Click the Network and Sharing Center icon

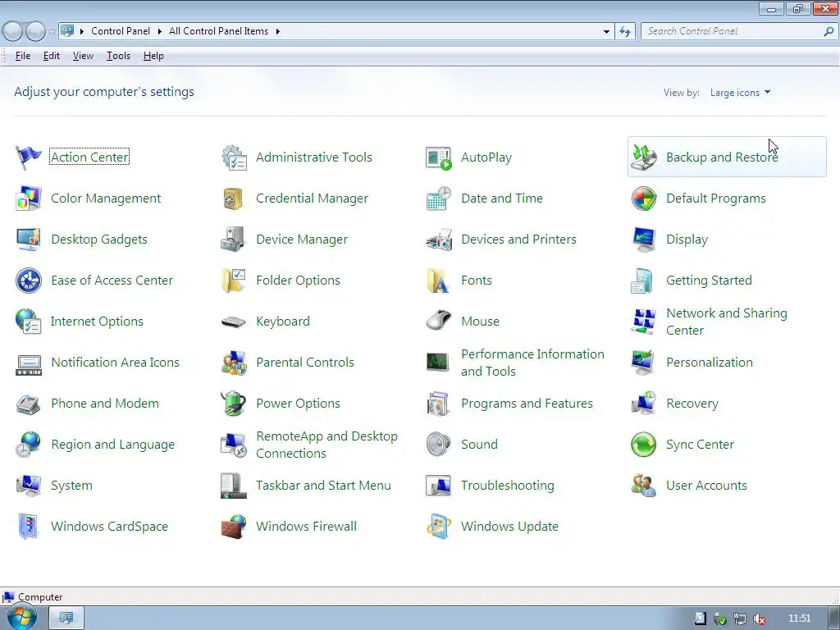point(643,322)
